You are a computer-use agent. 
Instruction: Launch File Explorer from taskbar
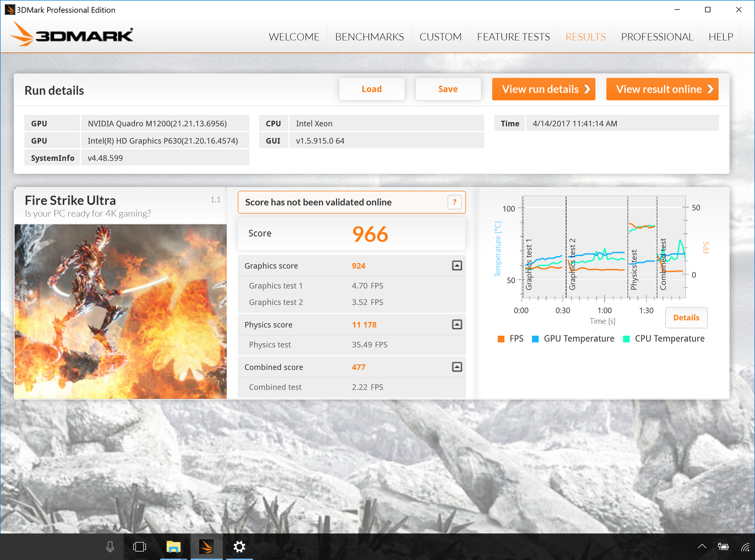tap(174, 546)
